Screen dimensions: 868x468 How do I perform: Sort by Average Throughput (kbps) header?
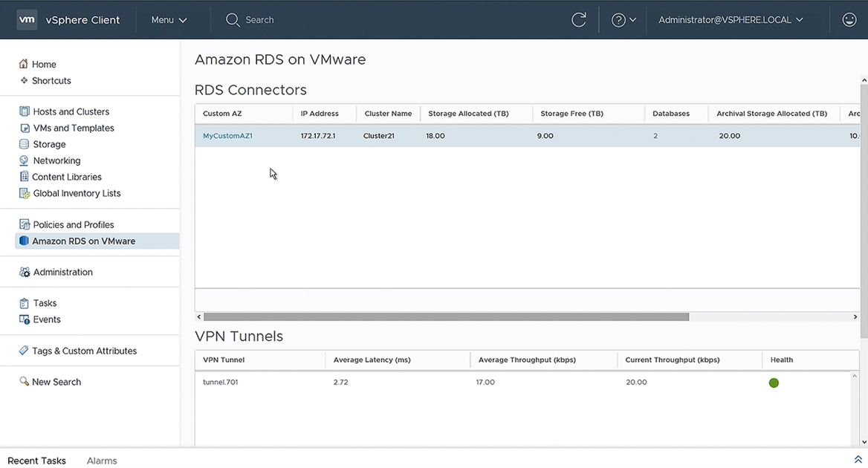click(x=527, y=360)
